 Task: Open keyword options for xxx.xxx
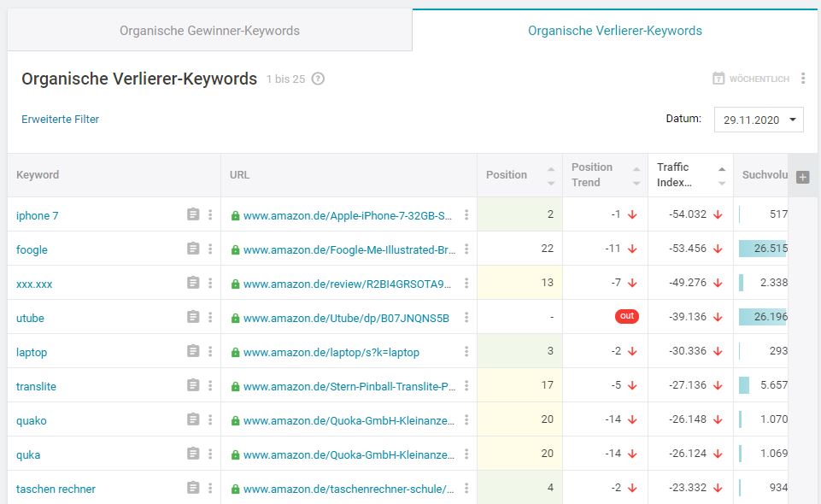(x=210, y=283)
